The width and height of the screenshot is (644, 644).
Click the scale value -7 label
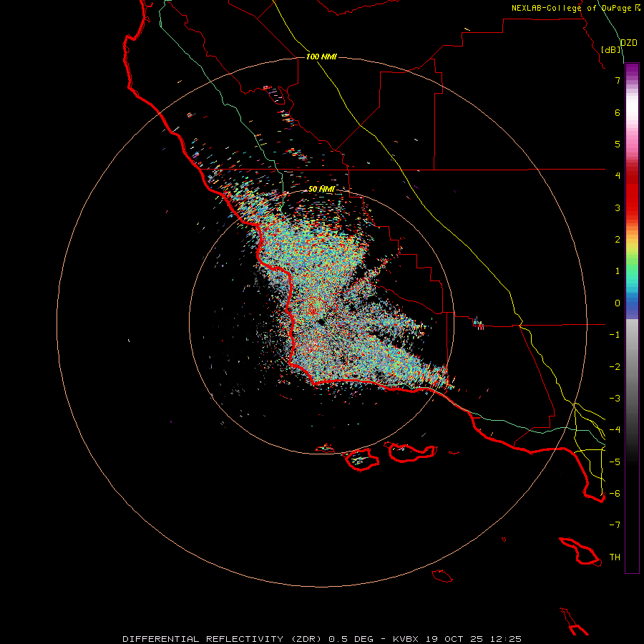pos(615,525)
